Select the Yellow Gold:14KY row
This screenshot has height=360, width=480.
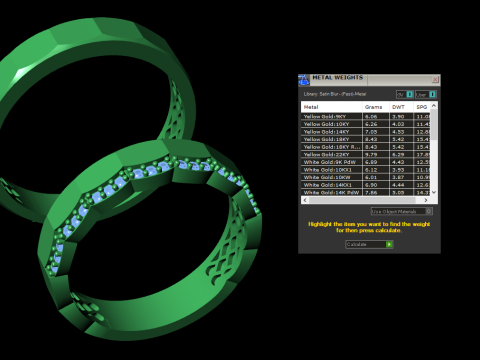point(365,132)
